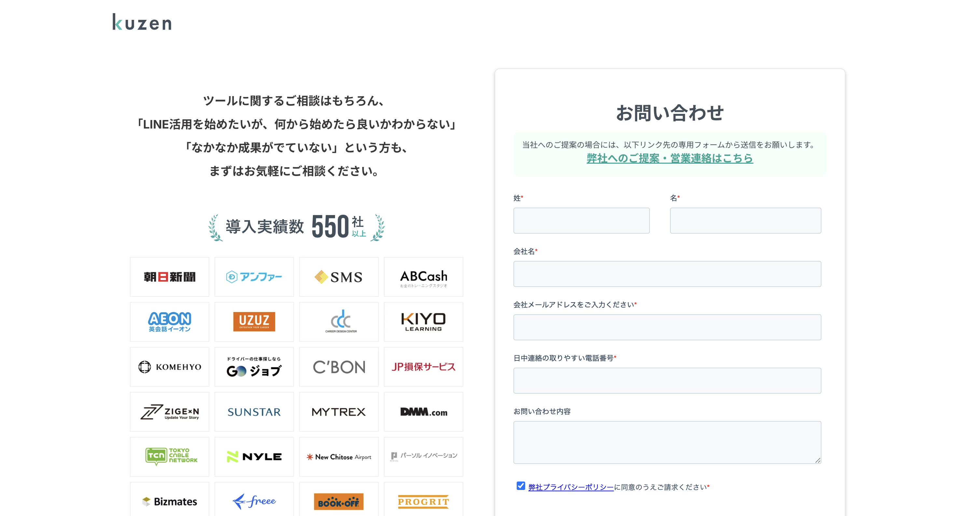Click the SMS logo tile
This screenshot has height=516, width=980.
pyautogui.click(x=339, y=277)
